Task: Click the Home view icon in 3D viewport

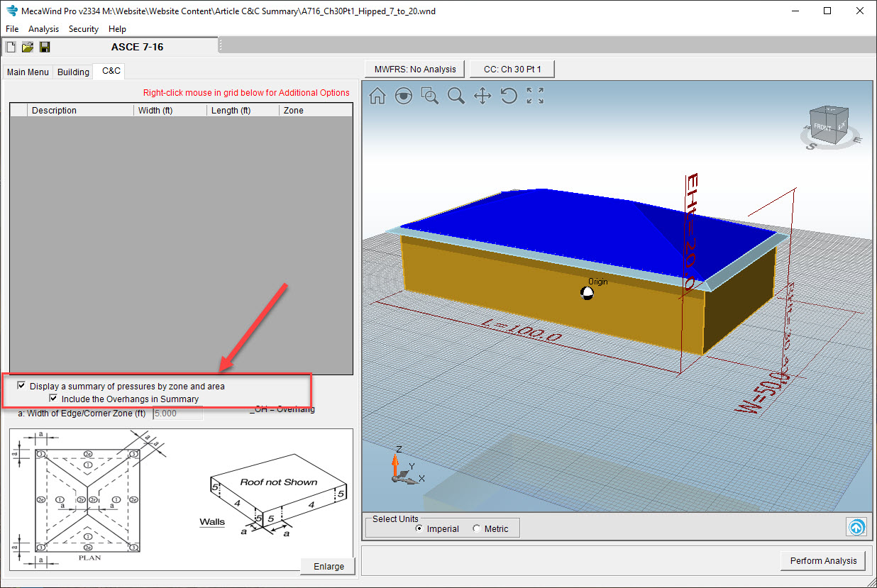Action: click(376, 96)
